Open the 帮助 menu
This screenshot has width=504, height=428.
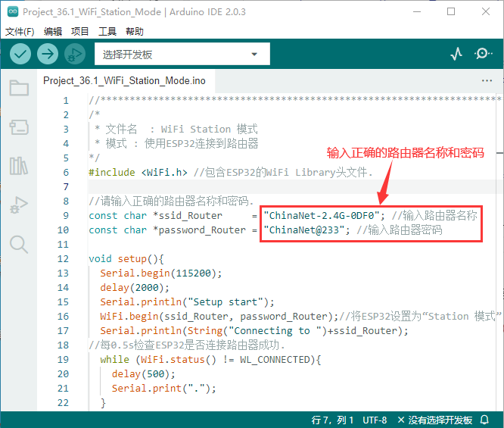point(135,32)
